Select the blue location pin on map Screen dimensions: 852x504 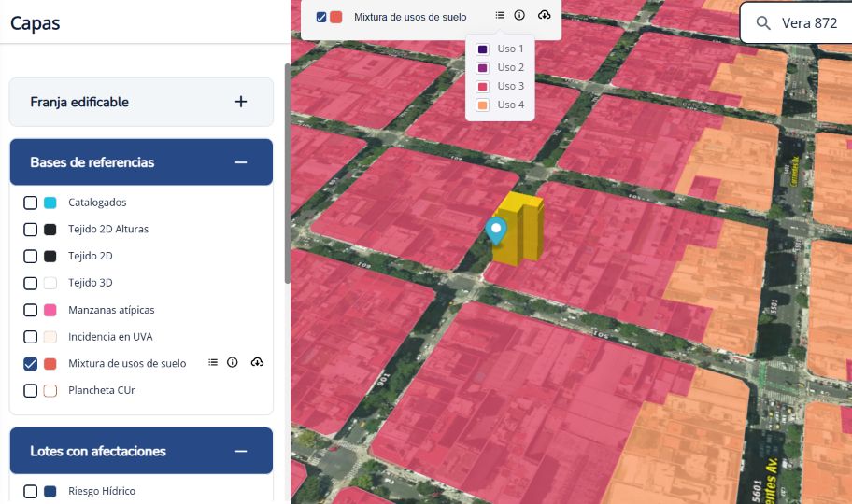tap(495, 231)
